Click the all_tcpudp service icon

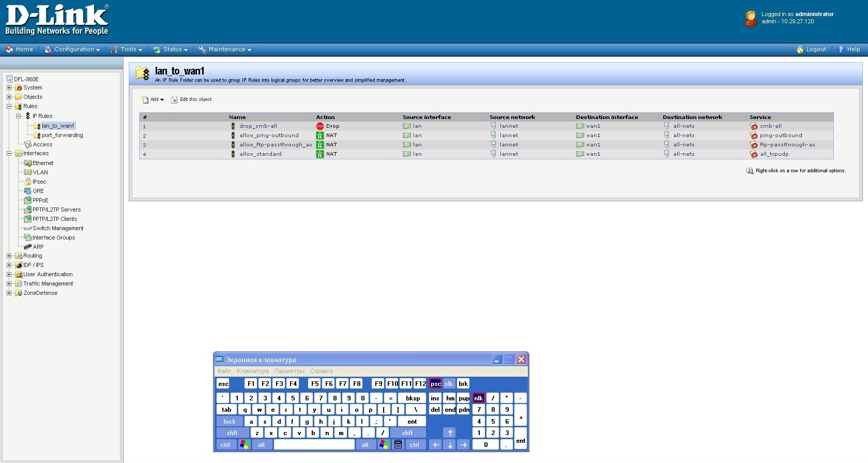point(754,154)
